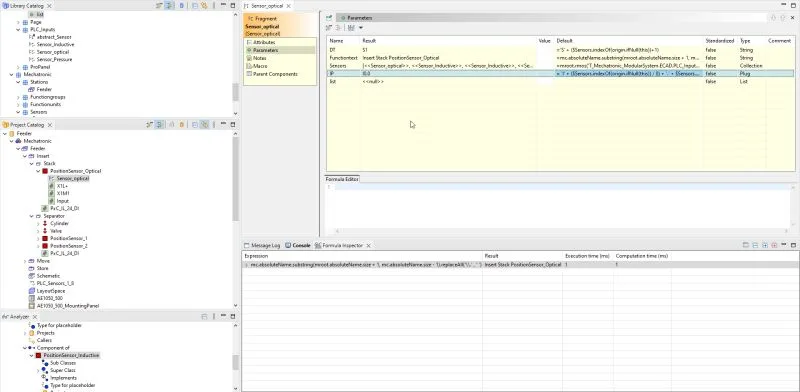
Task: Expand the Cylinder node under Separator
Action: pyautogui.click(x=38, y=224)
